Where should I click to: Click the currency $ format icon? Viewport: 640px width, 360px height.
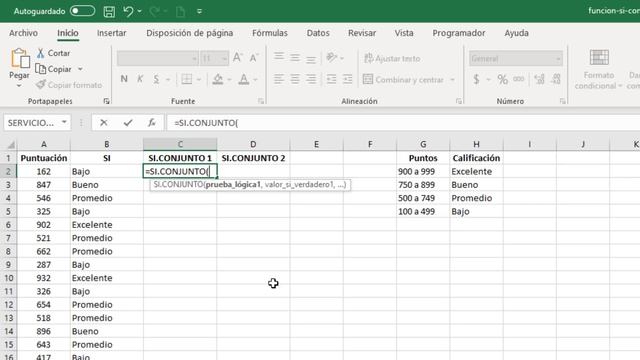(476, 79)
